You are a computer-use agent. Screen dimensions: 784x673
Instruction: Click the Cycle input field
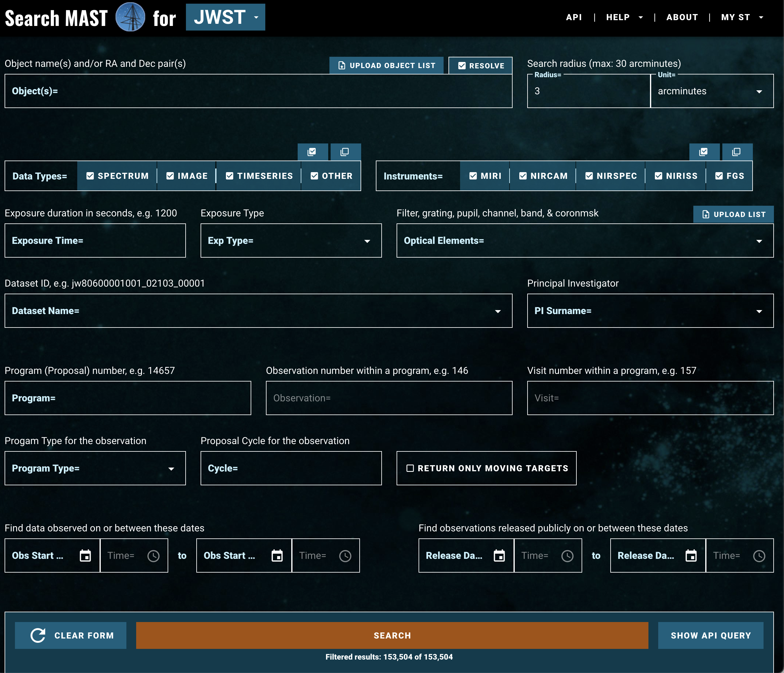[x=291, y=468]
